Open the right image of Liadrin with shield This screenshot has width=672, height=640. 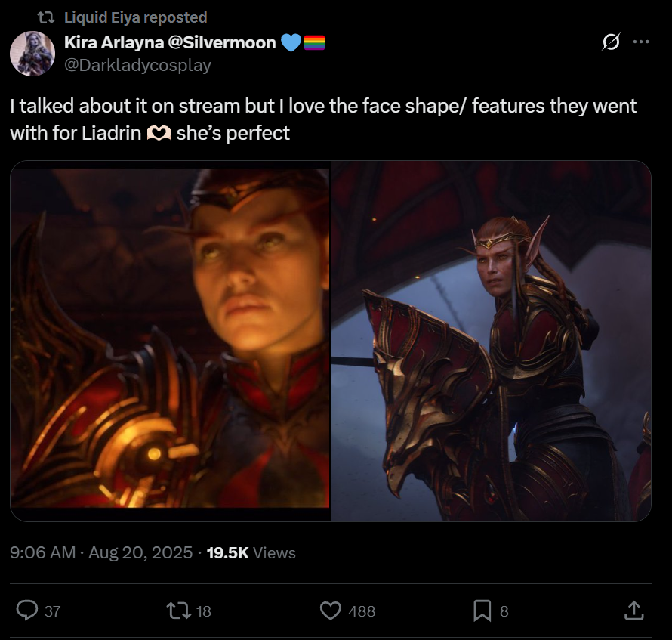coord(492,341)
